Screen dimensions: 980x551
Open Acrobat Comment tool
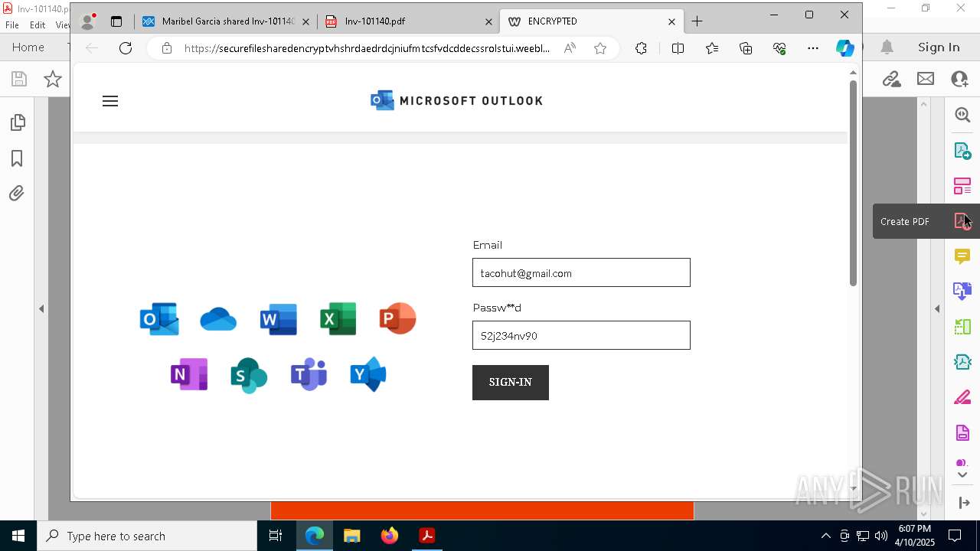click(962, 256)
